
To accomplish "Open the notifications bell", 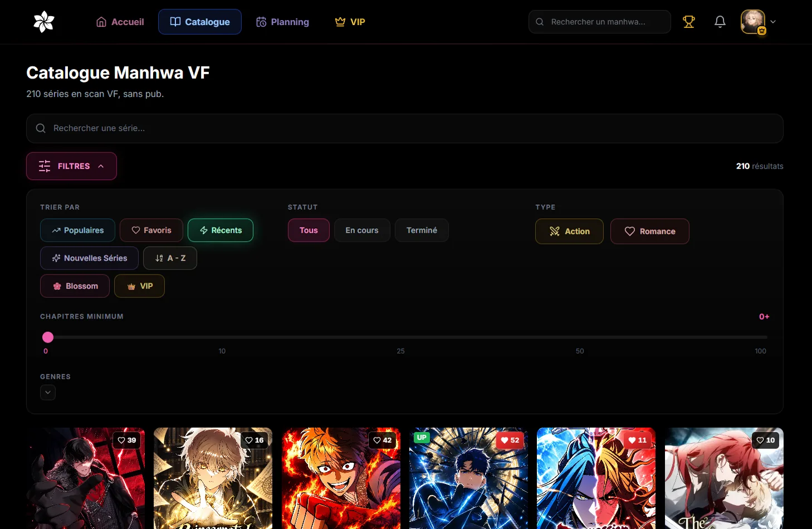I will pyautogui.click(x=720, y=22).
